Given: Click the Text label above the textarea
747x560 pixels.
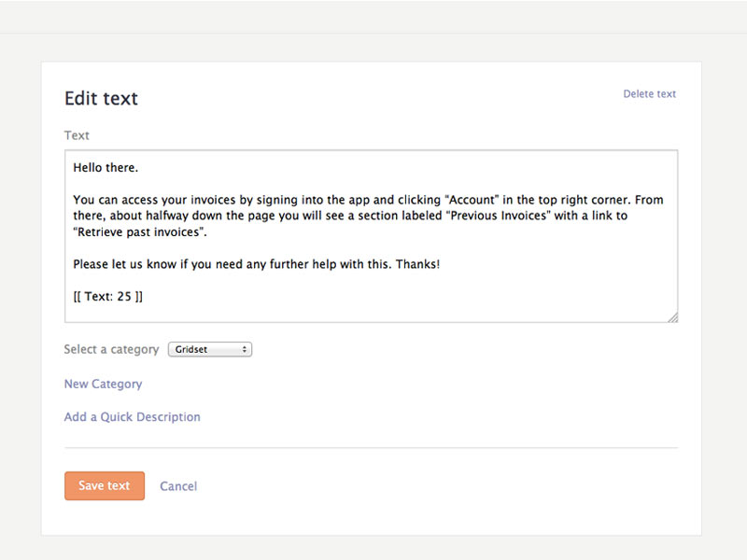Looking at the screenshot, I should click(77, 135).
